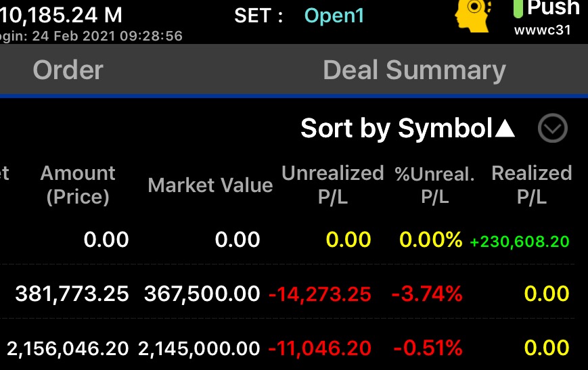Click the Realized P/L column header
The width and height of the screenshot is (588, 370).
click(531, 185)
